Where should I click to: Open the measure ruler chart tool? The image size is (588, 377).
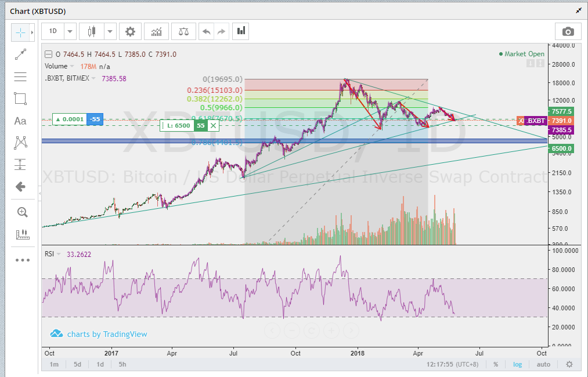pos(23,234)
